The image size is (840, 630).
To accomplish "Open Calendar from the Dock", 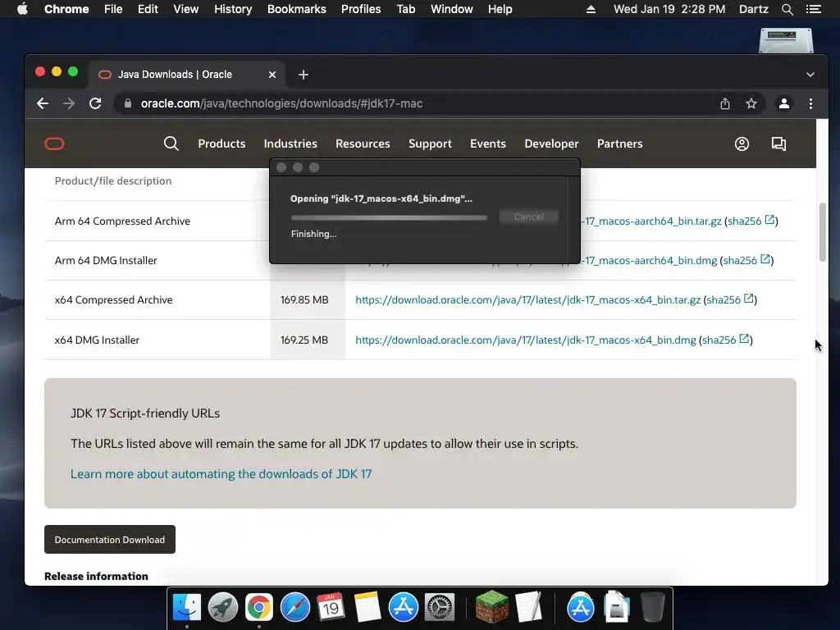I will [331, 608].
